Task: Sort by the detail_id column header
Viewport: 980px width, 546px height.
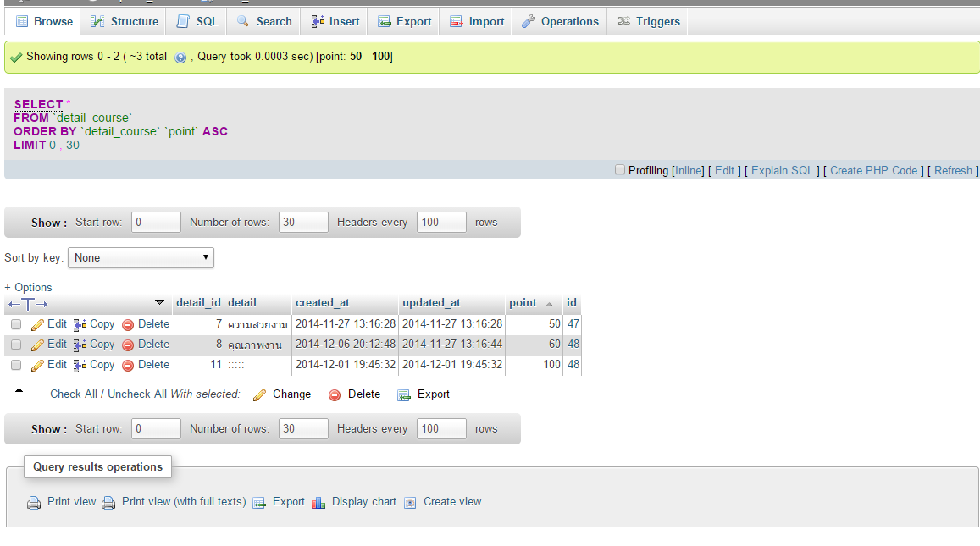Action: (x=198, y=302)
